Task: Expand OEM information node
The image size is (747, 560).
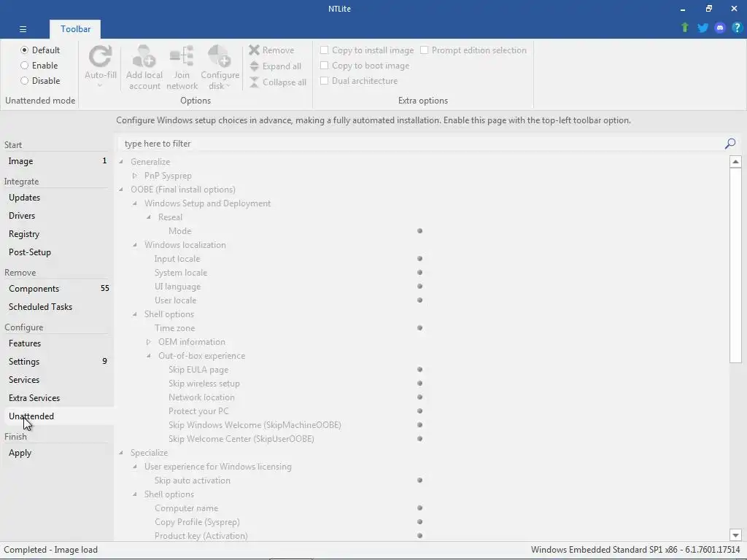Action: [149, 342]
